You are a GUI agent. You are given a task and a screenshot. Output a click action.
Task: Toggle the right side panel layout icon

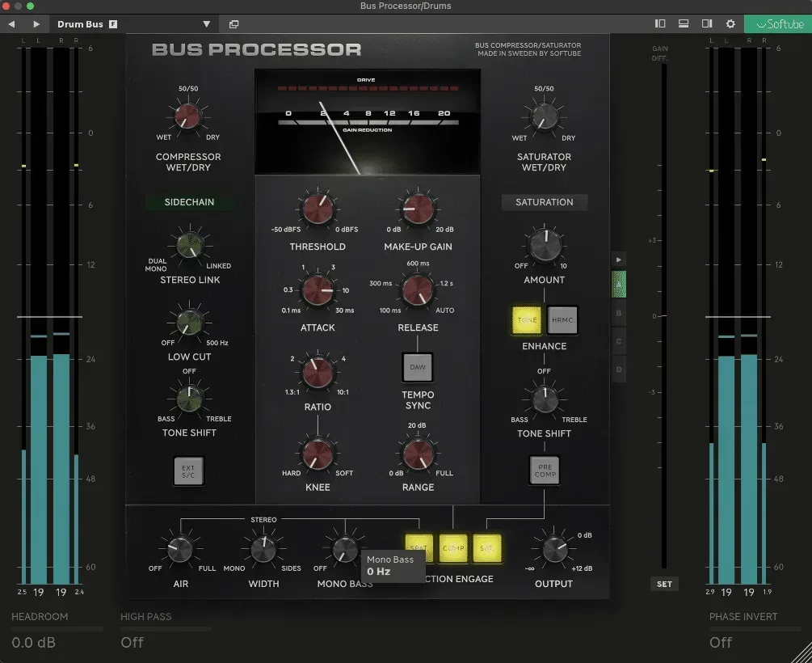click(x=707, y=23)
